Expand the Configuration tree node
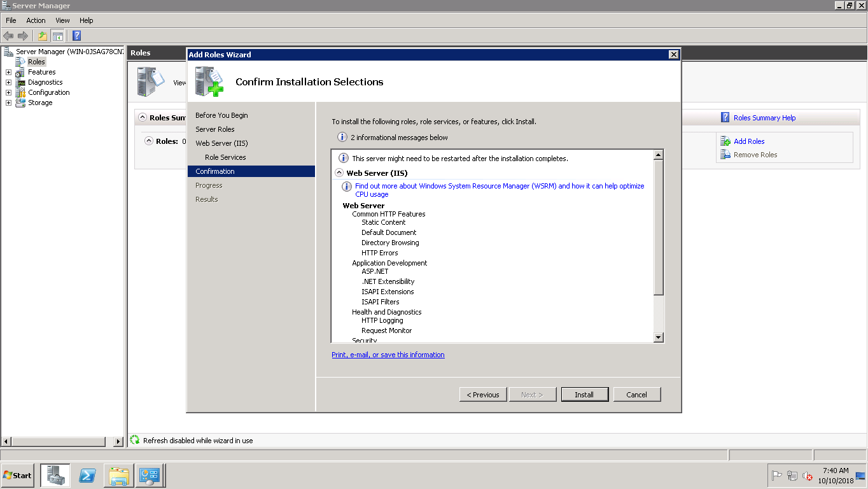 click(8, 92)
